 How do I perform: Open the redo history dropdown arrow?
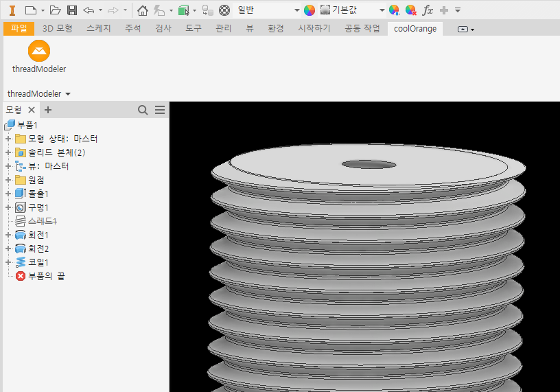point(125,11)
